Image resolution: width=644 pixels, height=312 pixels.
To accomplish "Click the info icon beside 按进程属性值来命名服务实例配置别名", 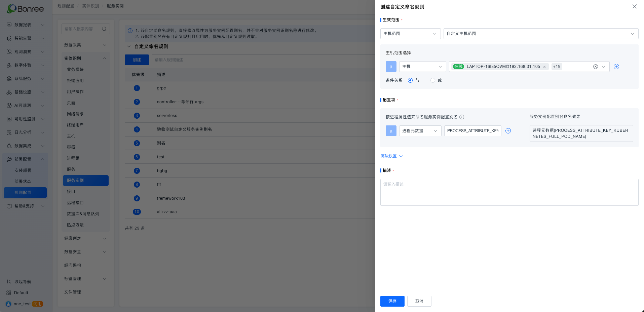I will click(462, 117).
